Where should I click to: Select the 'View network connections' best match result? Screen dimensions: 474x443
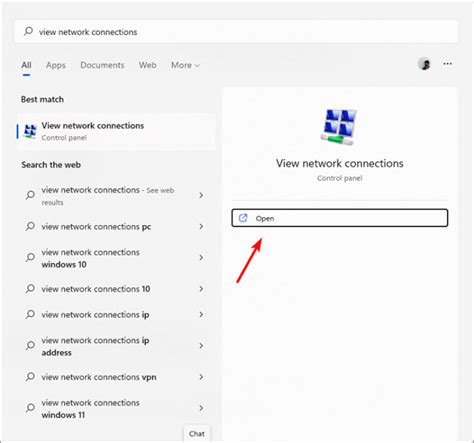click(116, 131)
